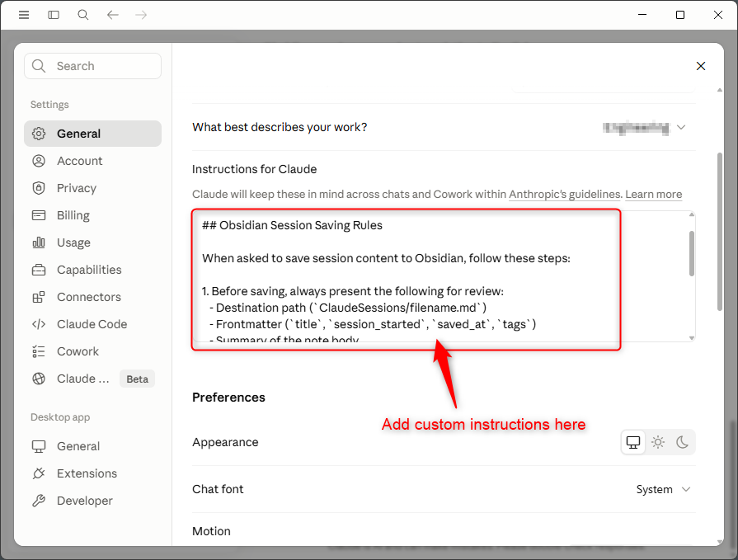738x560 pixels.
Task: Expand the work description dropdown
Action: coord(644,128)
